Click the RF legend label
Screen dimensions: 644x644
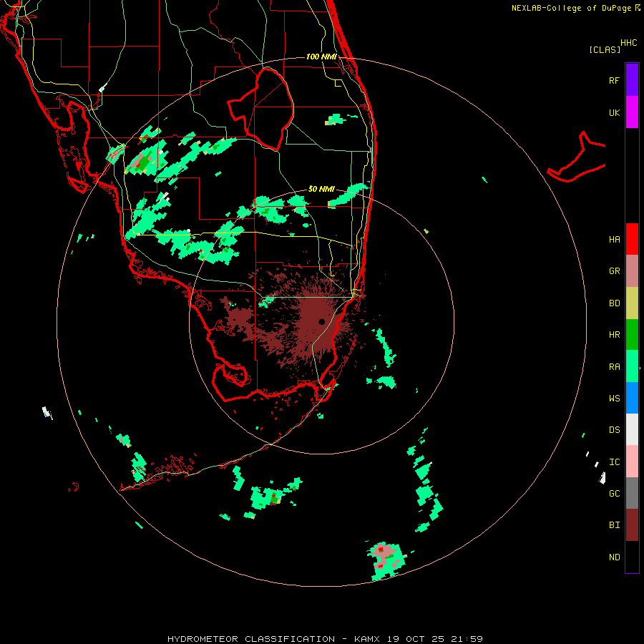click(614, 80)
